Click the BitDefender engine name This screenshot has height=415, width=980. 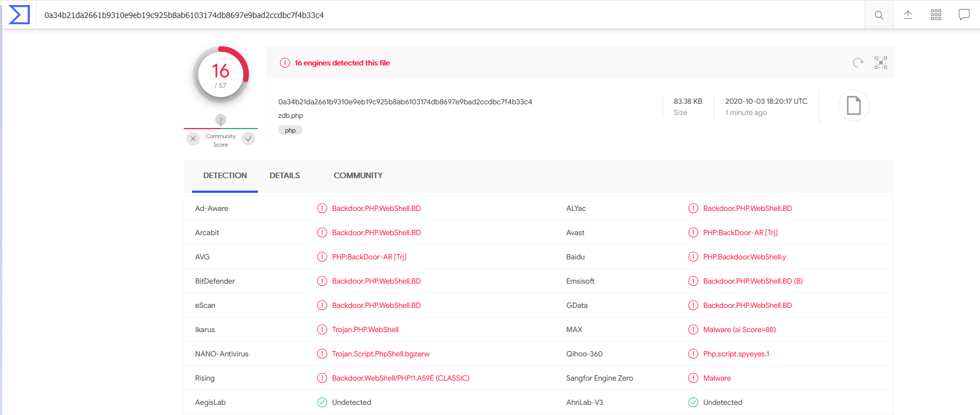(215, 281)
